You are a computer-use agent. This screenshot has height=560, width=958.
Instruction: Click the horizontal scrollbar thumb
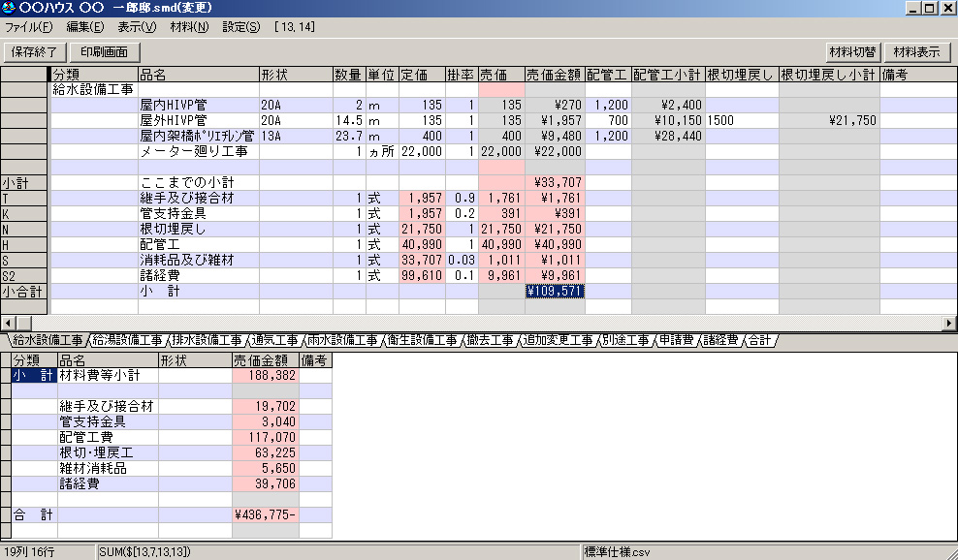point(24,323)
